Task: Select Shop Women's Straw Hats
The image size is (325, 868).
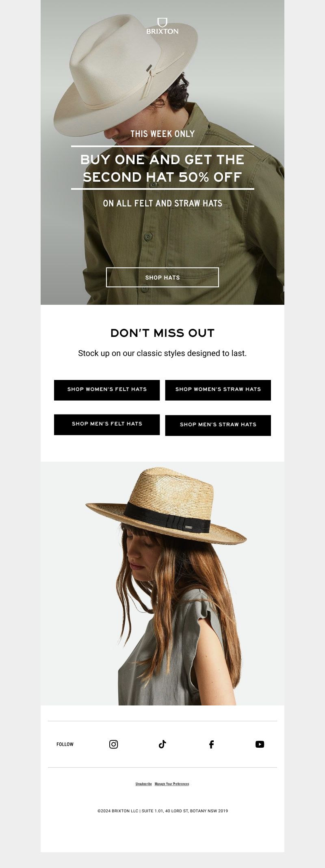Action: [x=218, y=390]
